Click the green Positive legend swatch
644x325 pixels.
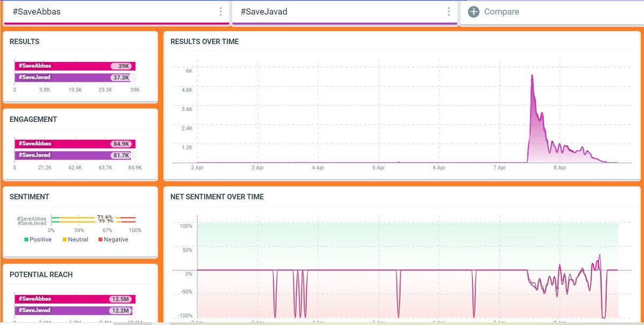click(26, 240)
